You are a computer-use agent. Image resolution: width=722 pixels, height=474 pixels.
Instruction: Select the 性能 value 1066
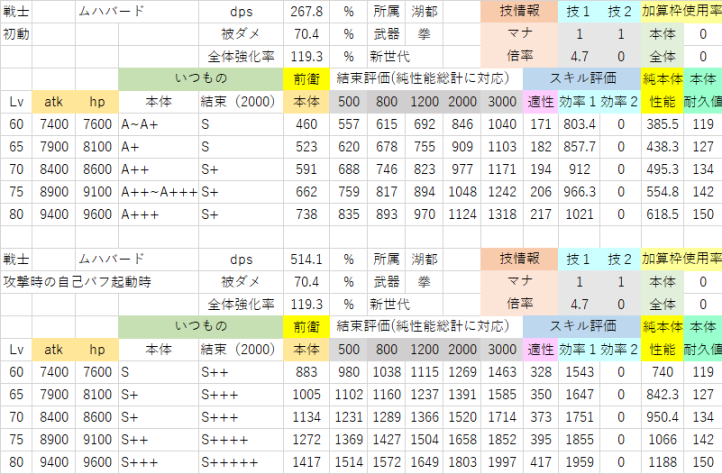[x=662, y=440]
